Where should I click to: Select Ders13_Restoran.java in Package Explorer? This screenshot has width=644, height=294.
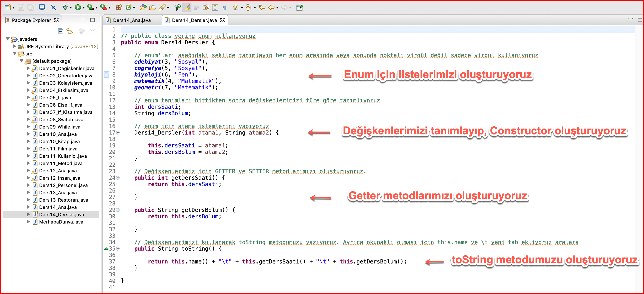point(63,200)
